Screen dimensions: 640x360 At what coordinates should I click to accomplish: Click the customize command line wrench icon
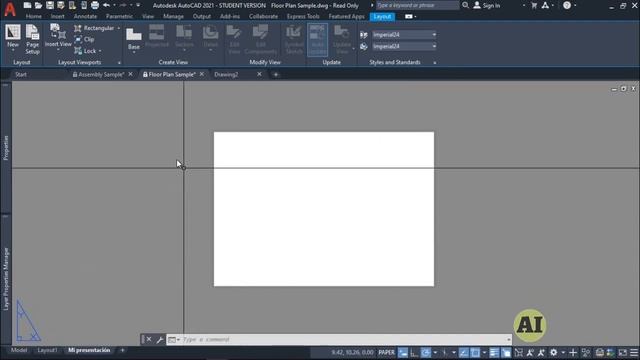(160, 340)
